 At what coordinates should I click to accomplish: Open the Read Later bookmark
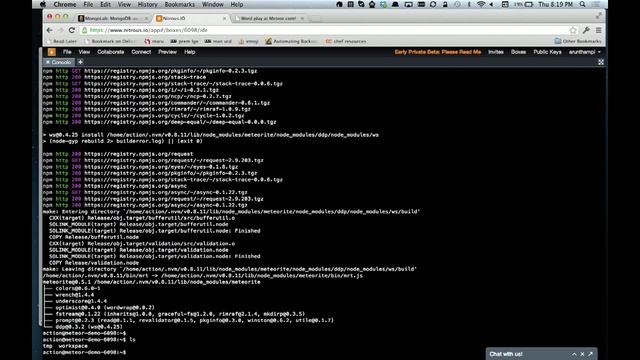click(x=62, y=41)
